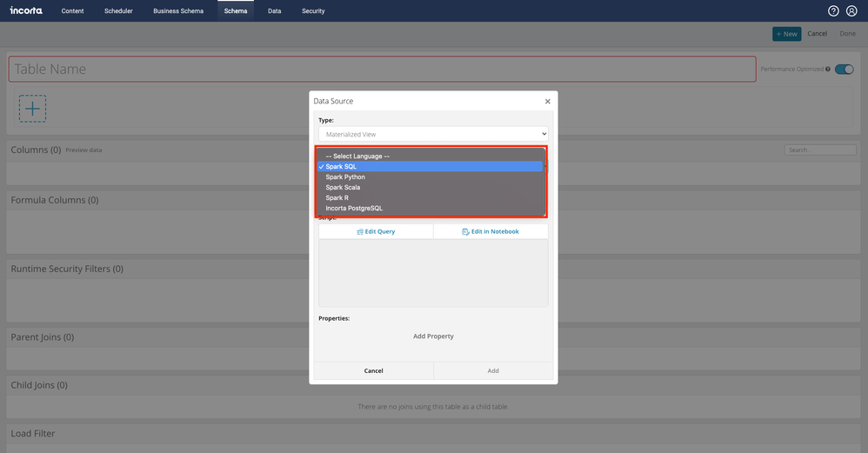Viewport: 868px width, 453px height.
Task: Select Spark R language option
Action: point(337,198)
